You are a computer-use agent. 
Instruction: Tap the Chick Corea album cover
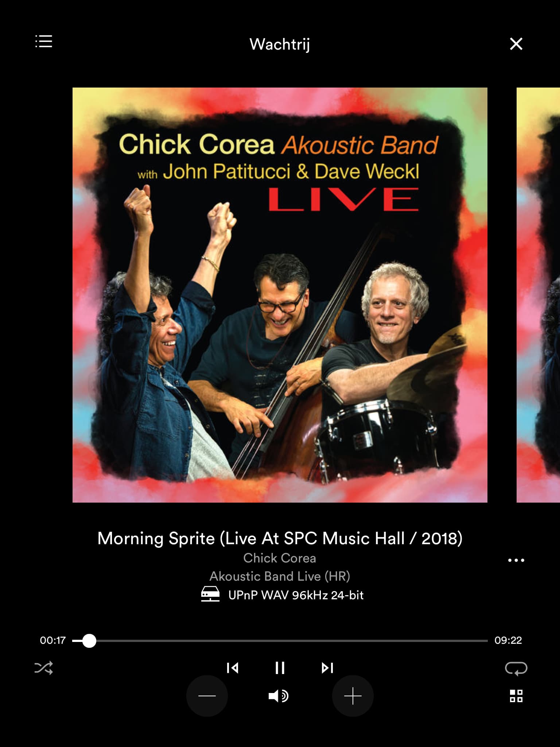280,295
